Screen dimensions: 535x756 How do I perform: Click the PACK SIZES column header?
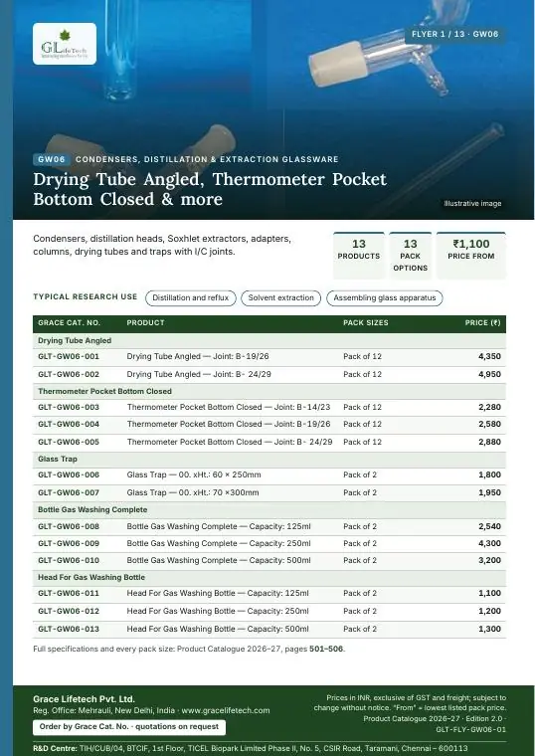366,323
